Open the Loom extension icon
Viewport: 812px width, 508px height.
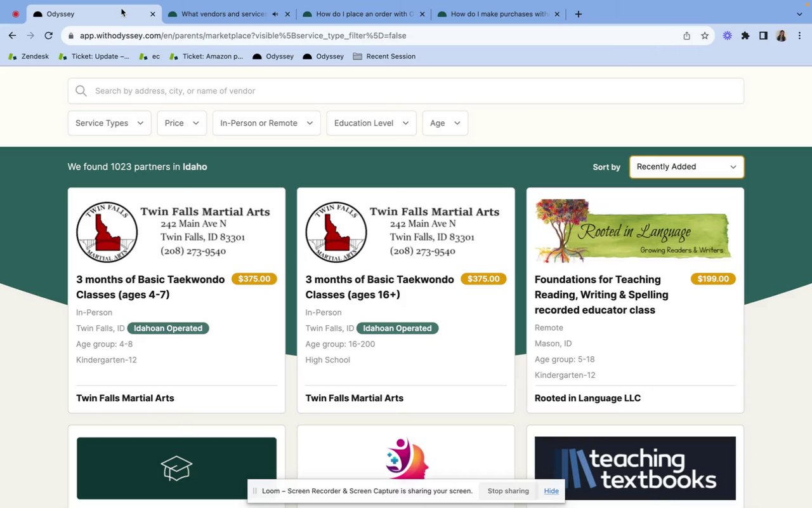(x=727, y=36)
